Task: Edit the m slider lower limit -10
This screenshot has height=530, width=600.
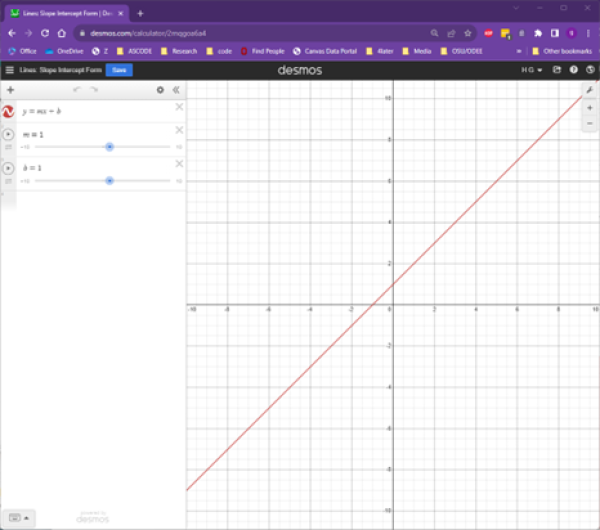Action: tap(25, 147)
